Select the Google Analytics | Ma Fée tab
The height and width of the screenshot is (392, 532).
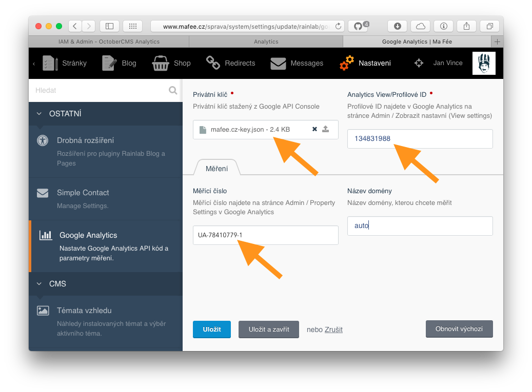[x=417, y=42]
